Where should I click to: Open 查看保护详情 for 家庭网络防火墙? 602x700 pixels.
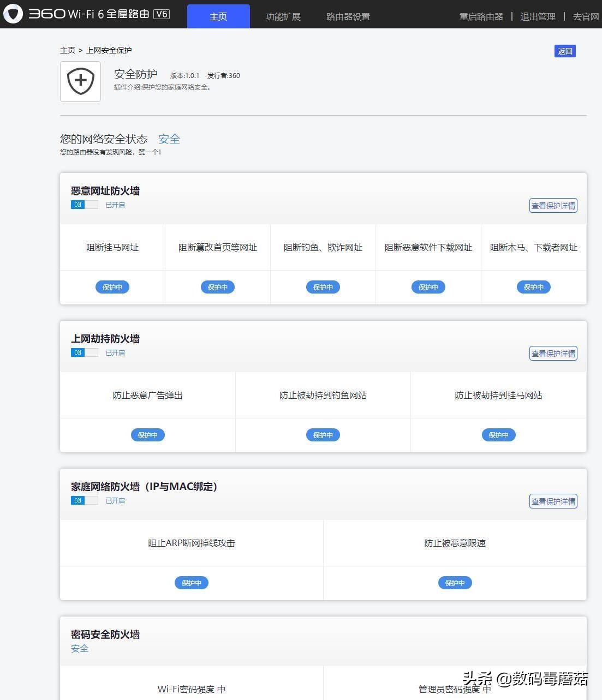coord(553,501)
